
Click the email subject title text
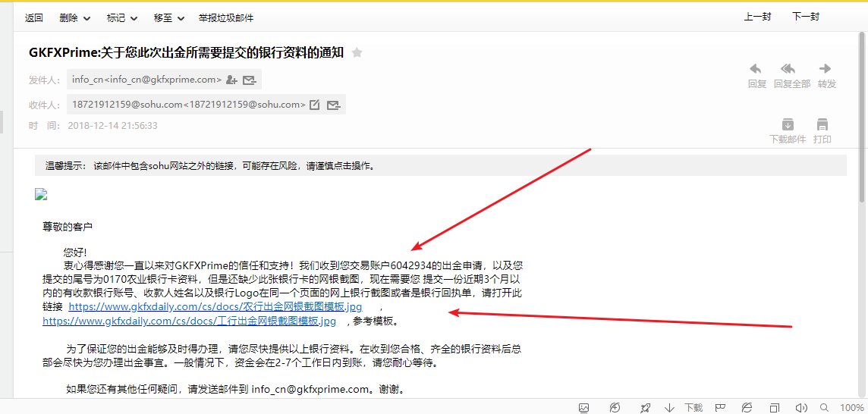[186, 52]
